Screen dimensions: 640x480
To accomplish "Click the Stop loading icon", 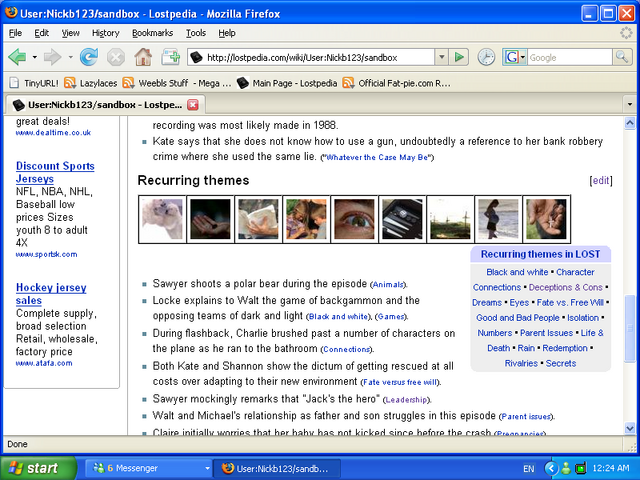I will [116, 57].
